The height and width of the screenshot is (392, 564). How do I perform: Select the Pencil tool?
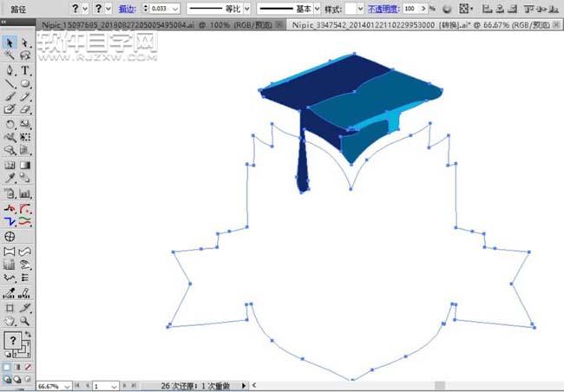point(25,96)
